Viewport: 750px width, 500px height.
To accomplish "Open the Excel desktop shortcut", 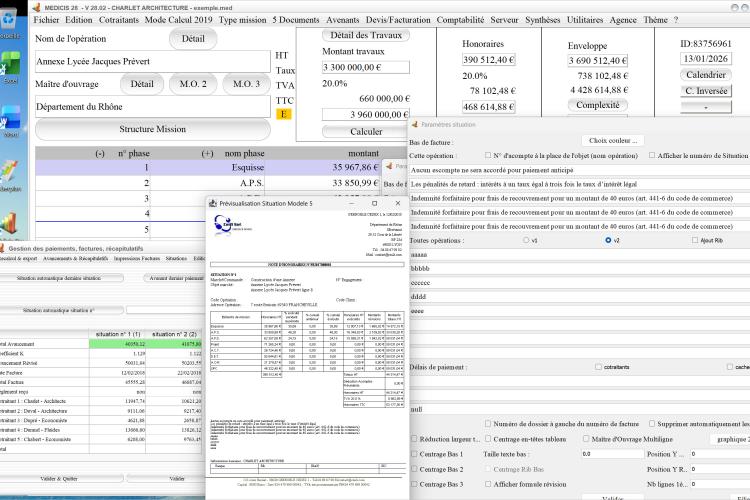I will 10,67.
